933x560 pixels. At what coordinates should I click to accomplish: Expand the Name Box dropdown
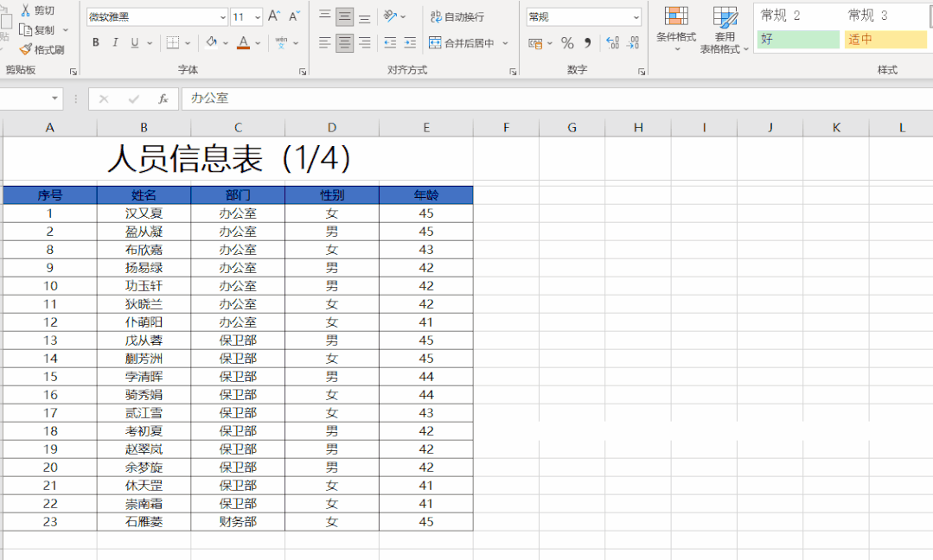54,99
